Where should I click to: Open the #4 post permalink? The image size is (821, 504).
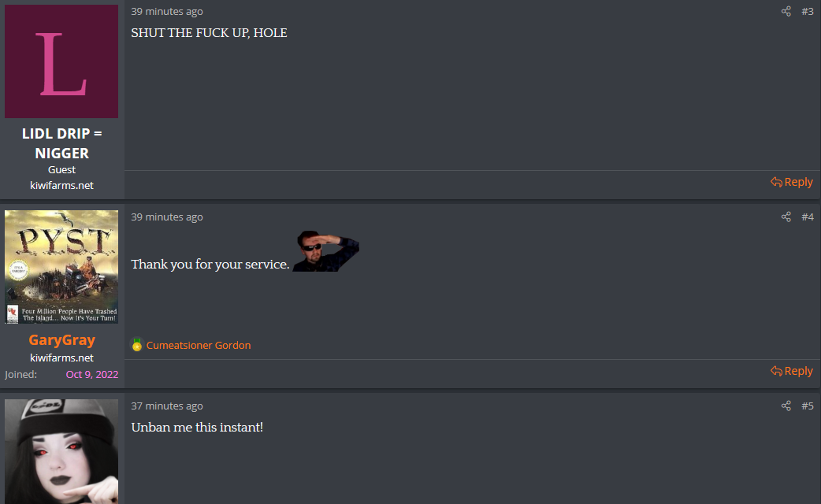(808, 217)
